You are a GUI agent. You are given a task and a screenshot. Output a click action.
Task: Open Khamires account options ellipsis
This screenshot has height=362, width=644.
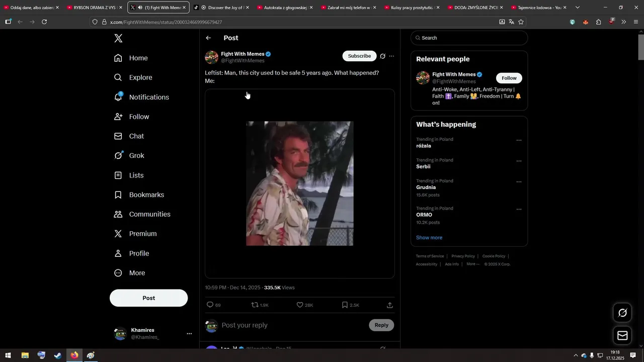coord(189,333)
